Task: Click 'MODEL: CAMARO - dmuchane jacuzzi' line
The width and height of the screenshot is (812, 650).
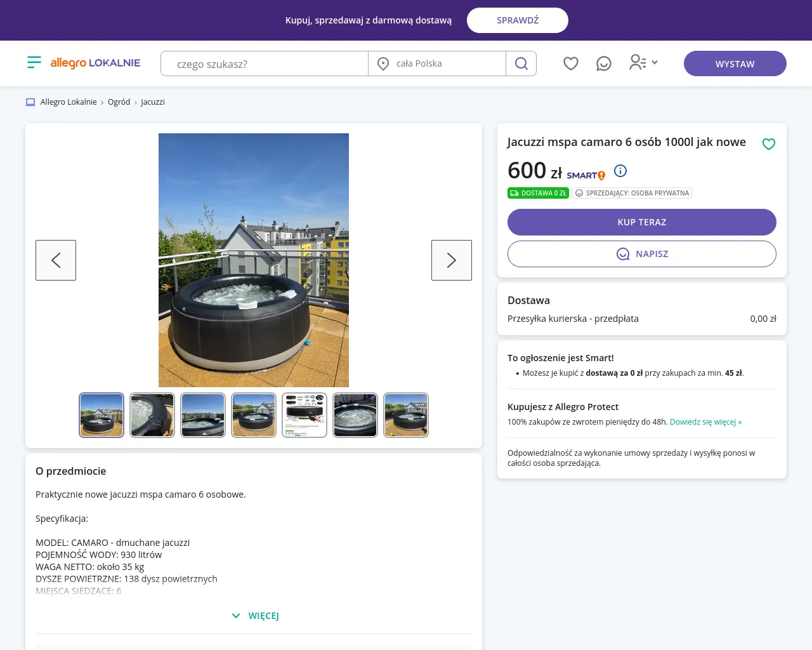Action: [x=113, y=543]
